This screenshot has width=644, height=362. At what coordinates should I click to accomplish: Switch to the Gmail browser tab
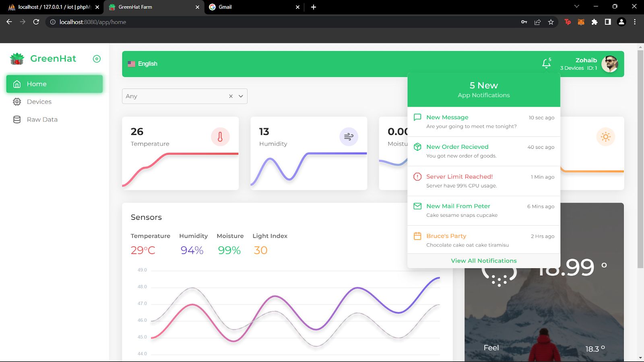tap(254, 7)
